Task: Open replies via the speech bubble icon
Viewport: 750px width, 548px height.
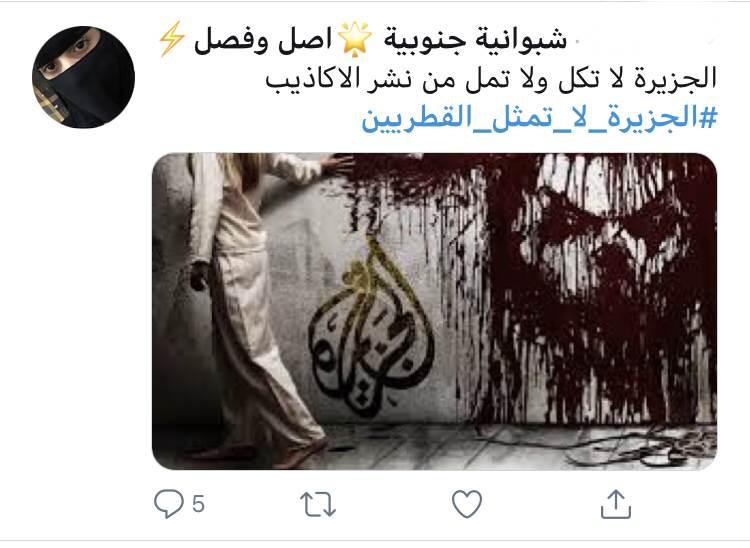Action: pos(168,504)
